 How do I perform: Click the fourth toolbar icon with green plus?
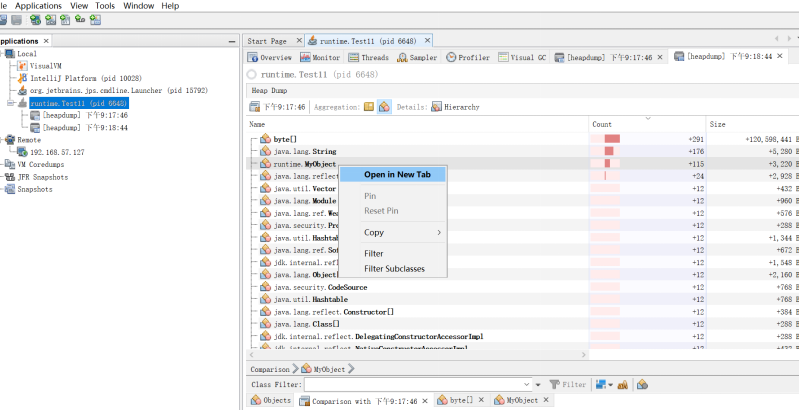[x=80, y=19]
